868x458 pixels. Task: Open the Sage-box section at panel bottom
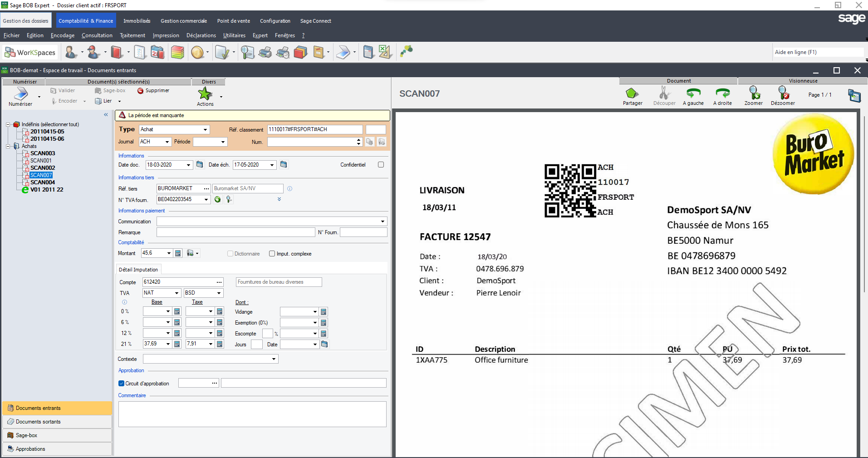point(57,435)
